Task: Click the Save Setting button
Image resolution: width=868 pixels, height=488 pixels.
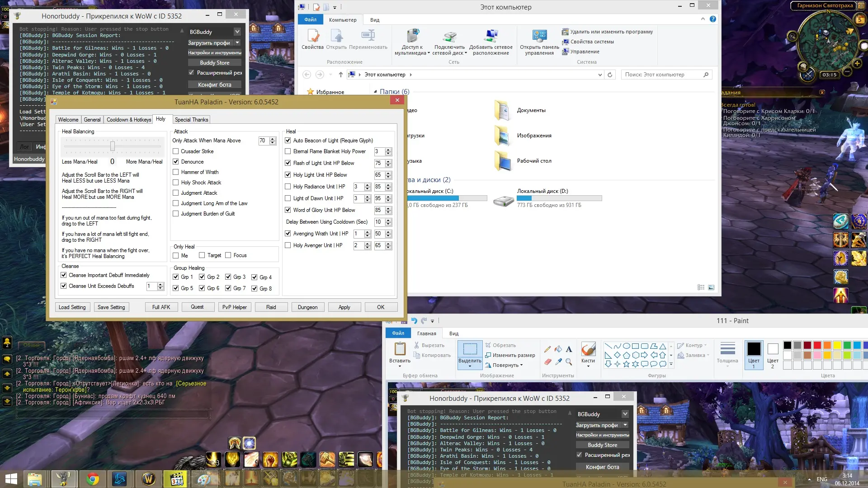Action: pyautogui.click(x=111, y=307)
